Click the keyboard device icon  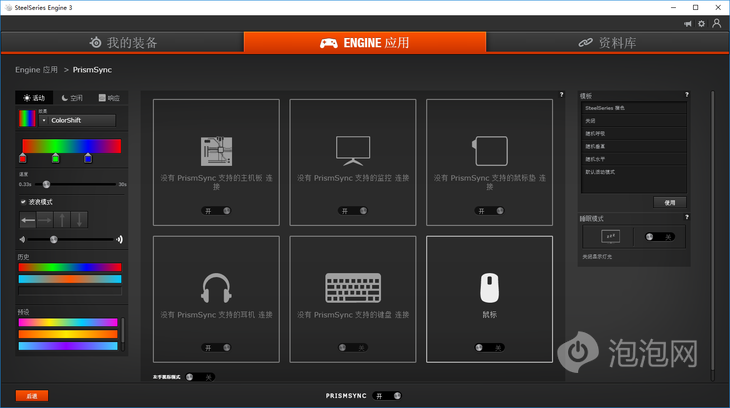tap(353, 288)
